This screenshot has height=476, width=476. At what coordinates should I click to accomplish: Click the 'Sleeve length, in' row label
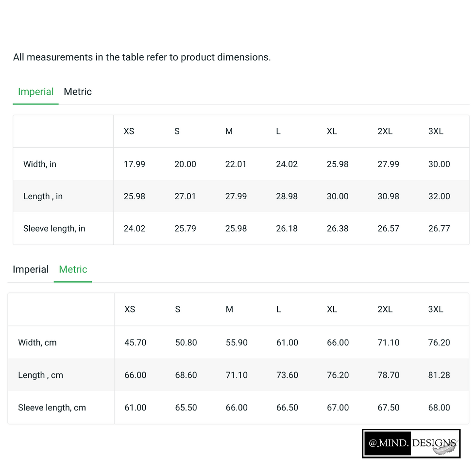tap(54, 229)
